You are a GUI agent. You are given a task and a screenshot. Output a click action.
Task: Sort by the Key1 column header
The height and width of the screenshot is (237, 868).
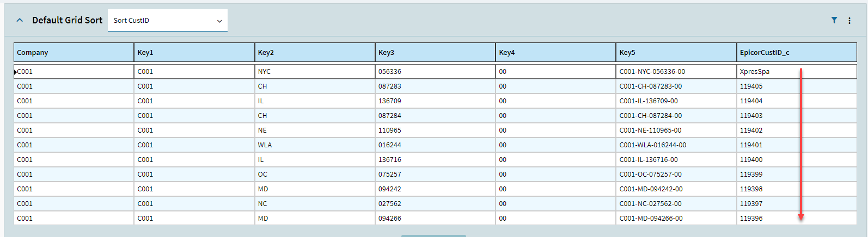point(194,52)
